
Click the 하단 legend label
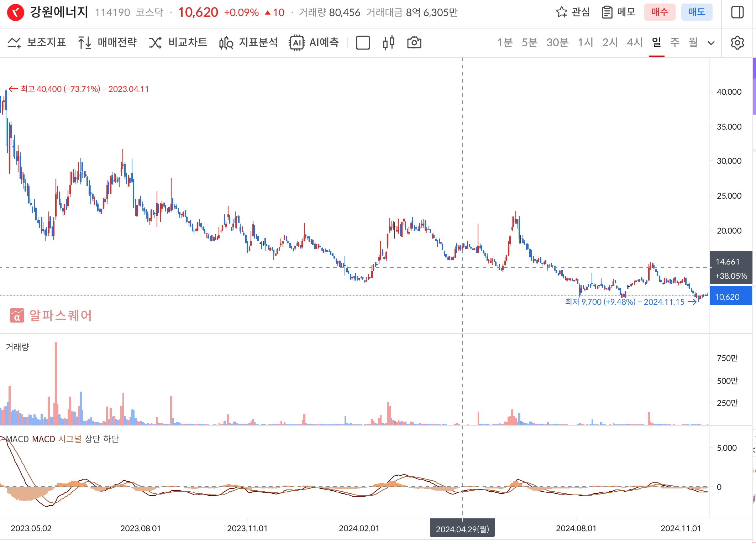[x=111, y=439]
